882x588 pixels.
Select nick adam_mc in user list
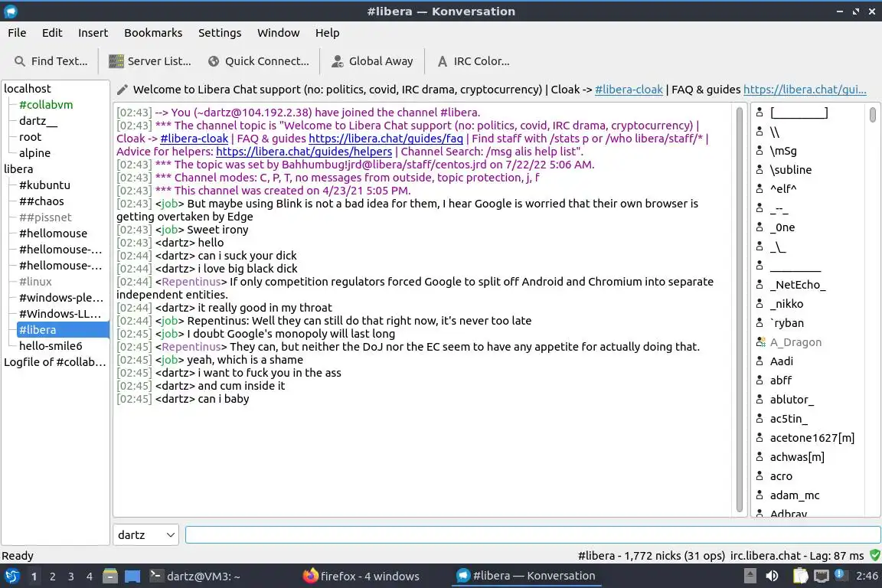794,495
